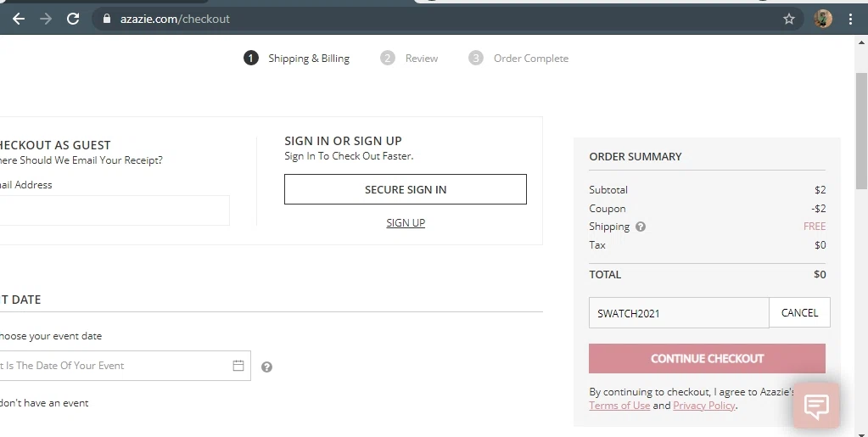Reload the checkout page
The width and height of the screenshot is (868, 437).
(73, 19)
